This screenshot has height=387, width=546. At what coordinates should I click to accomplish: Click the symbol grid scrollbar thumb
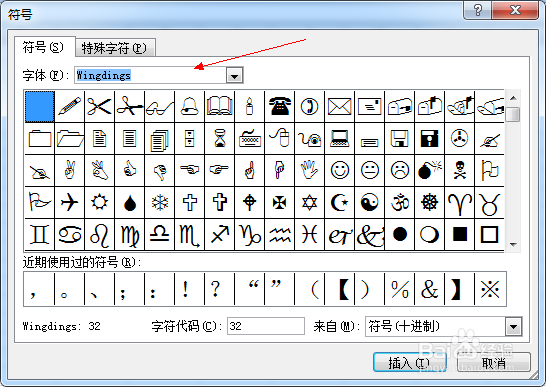pos(513,114)
